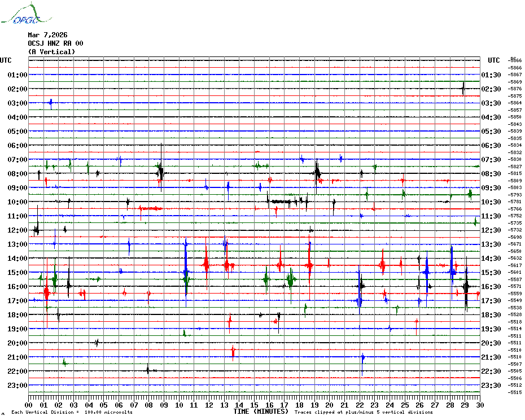Click the "Each Vertical Division = 100.00 microvolts" note
Screen dimensions: 525x420
72,412
